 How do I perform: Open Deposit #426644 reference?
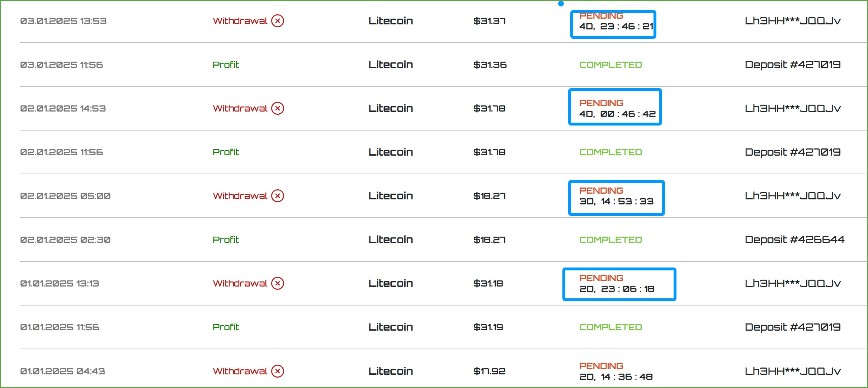point(794,240)
